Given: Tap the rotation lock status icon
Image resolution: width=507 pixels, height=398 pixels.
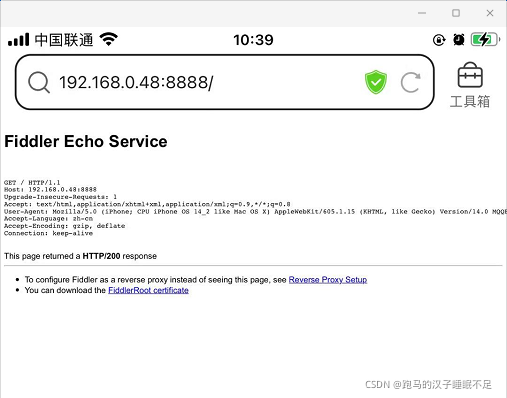Looking at the screenshot, I should pyautogui.click(x=439, y=40).
